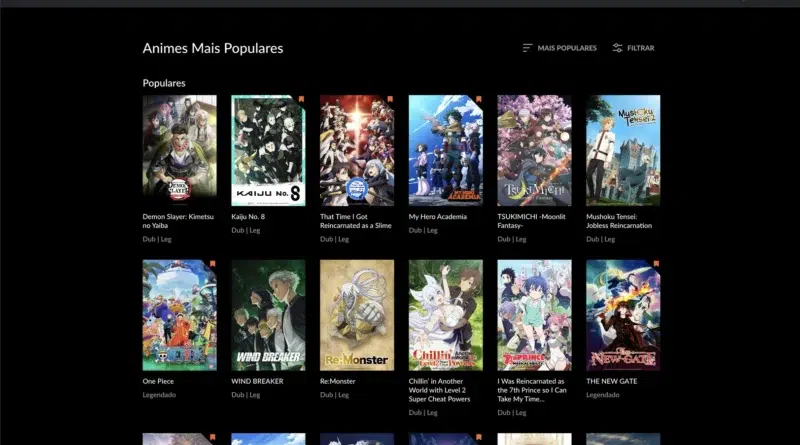800x445 pixels.
Task: Open the TSUKIMICHI poster thumbnail
Action: coord(535,151)
